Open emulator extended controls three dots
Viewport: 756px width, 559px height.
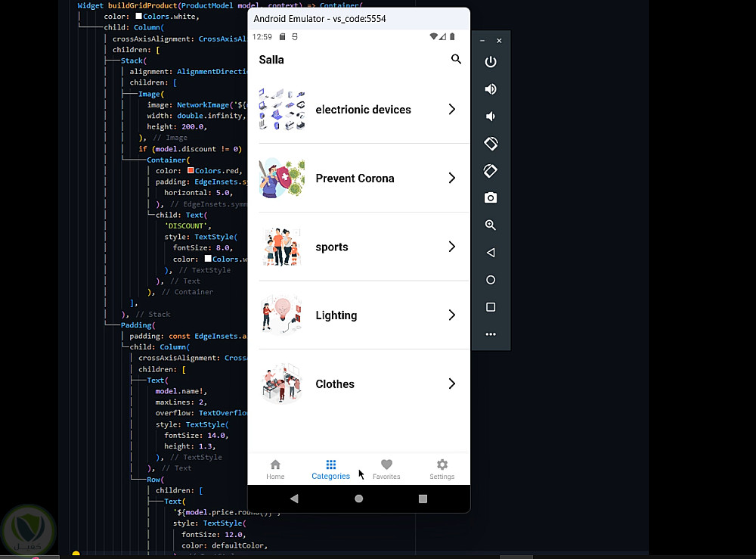click(x=491, y=334)
